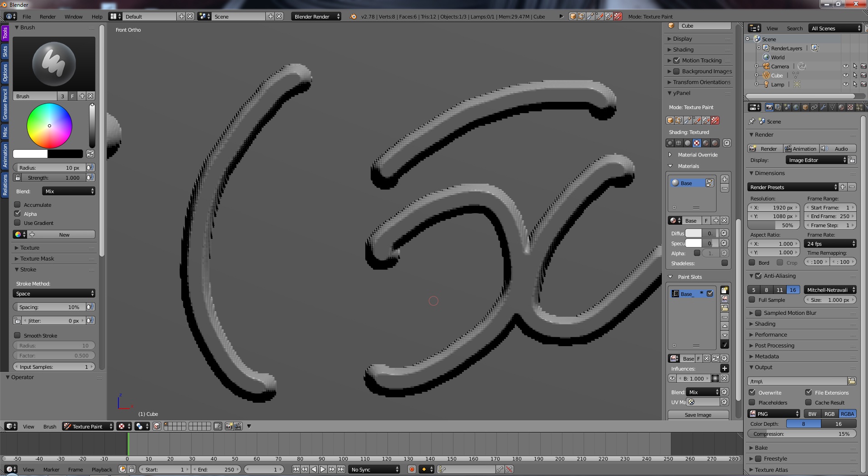Open the Window menu
868x476 pixels.
[x=73, y=16]
